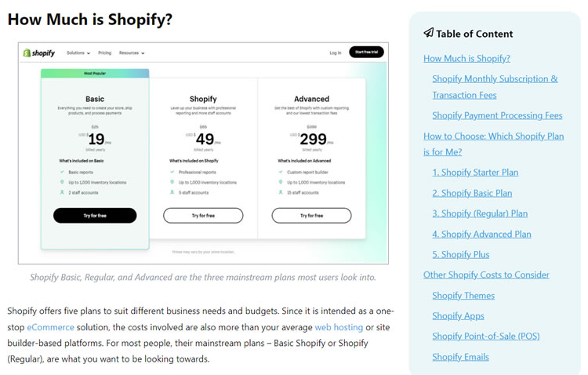Viewport: 588px width, 375px height.
Task: Click the inventory locations pin icon under Basic
Action: click(62, 182)
